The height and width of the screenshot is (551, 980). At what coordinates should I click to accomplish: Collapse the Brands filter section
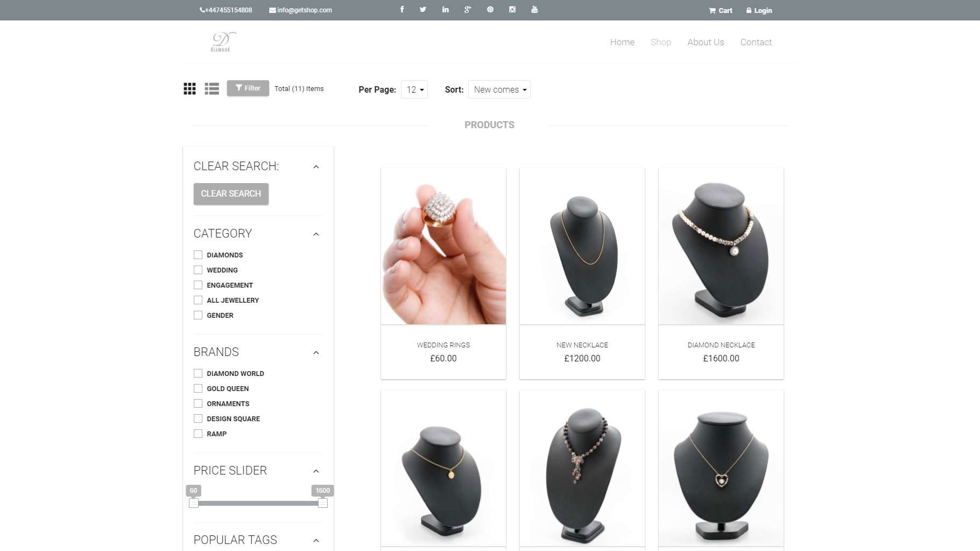click(316, 353)
